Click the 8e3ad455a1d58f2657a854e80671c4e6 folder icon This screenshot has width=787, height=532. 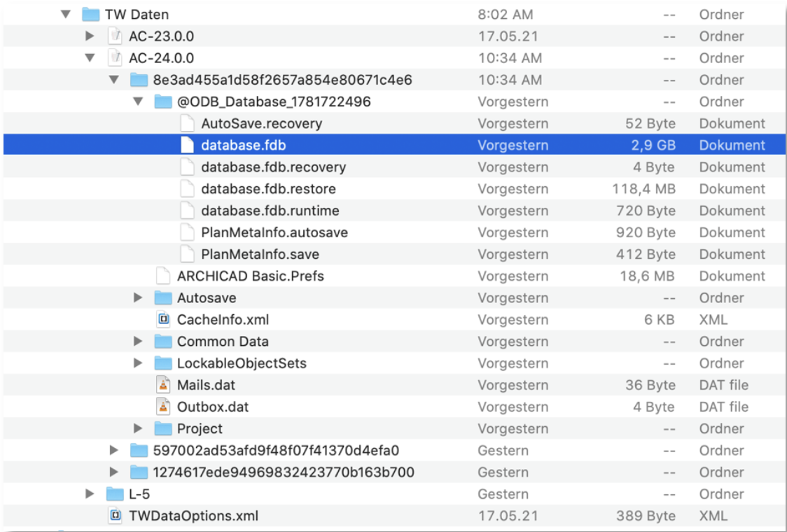pos(139,79)
